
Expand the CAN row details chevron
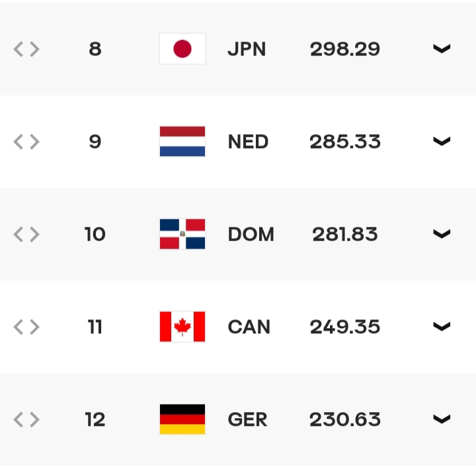[442, 327]
